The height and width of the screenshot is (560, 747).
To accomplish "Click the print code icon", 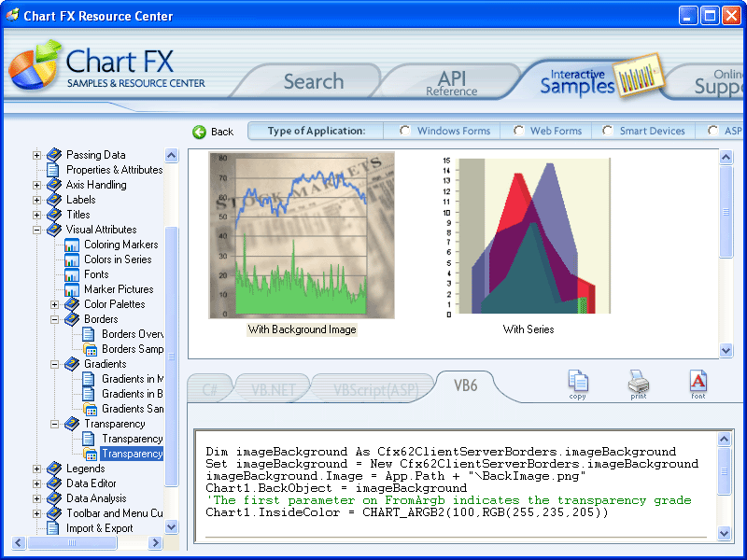I will coord(639,384).
